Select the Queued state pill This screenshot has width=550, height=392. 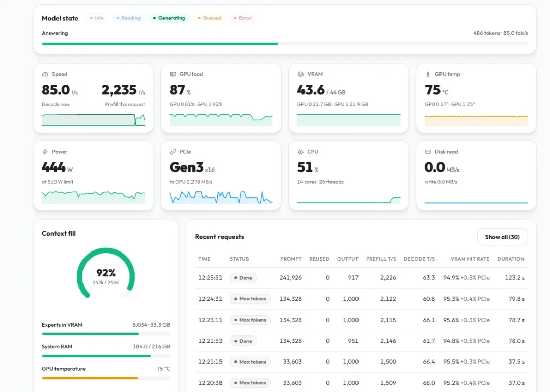click(209, 18)
